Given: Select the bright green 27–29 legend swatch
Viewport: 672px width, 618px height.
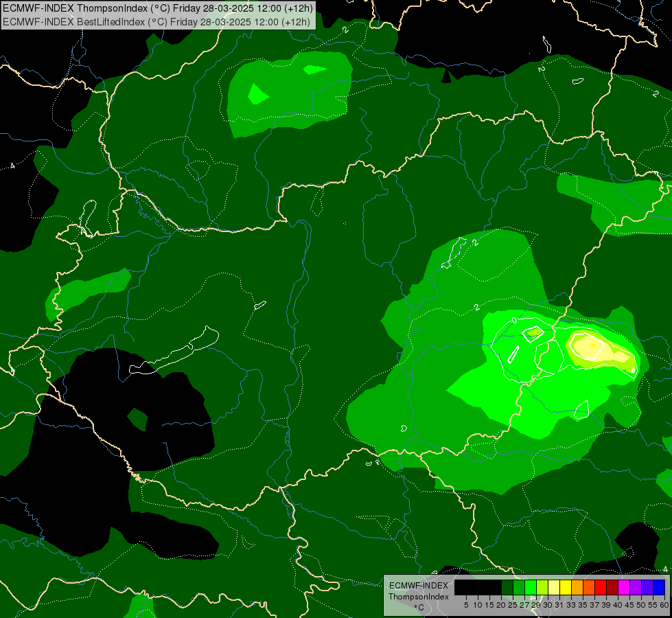Looking at the screenshot, I should pos(531,587).
